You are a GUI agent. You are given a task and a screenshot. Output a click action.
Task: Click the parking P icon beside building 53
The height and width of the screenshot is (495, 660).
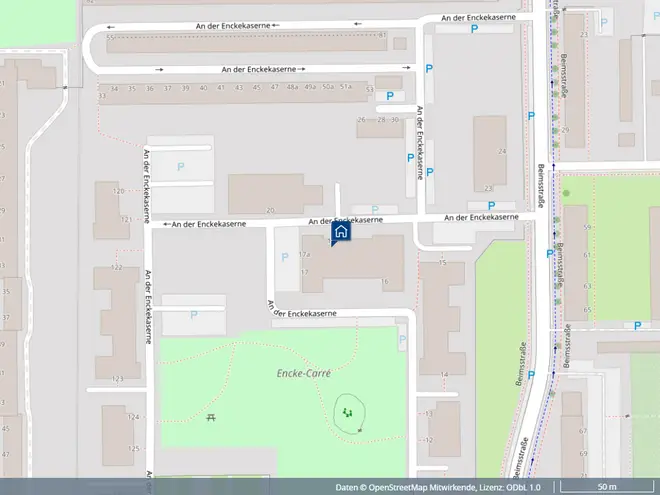(390, 96)
